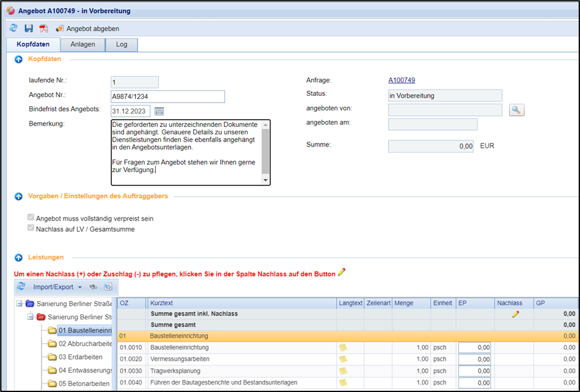This screenshot has height=392, width=580.
Task: Collapse the Leistungen section with the arrow
Action: (x=19, y=258)
